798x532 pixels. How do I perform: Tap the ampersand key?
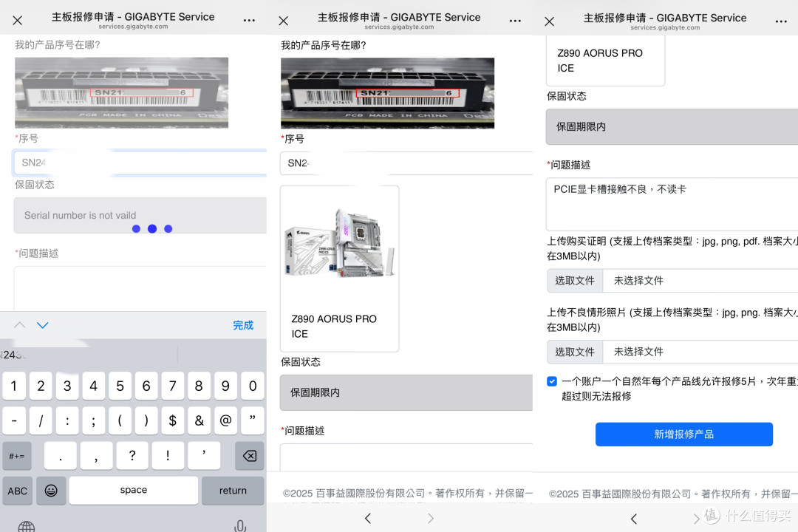pyautogui.click(x=199, y=420)
